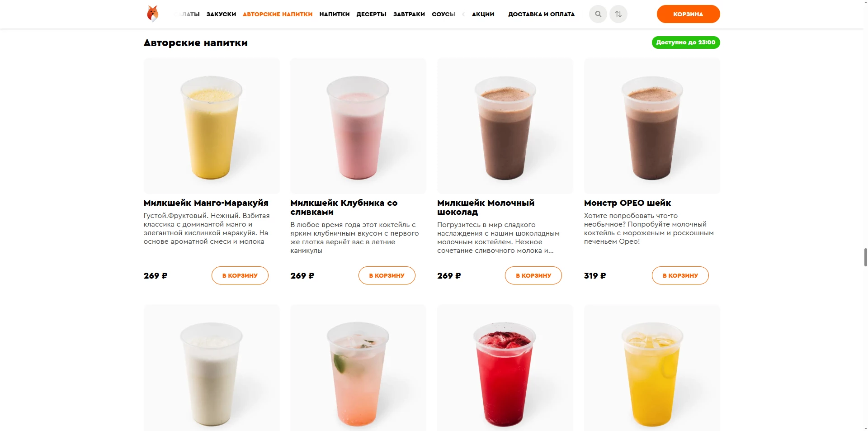Image resolution: width=868 pixels, height=431 pixels.
Task: Open the Акции link
Action: 483,14
